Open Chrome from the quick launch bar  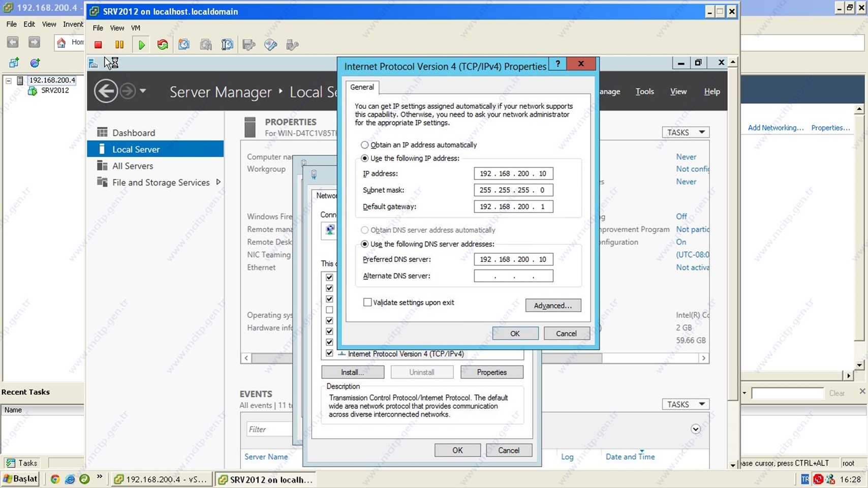coord(55,479)
